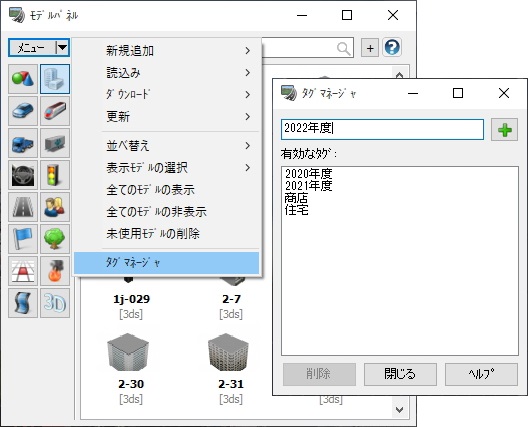
Task: Select the 商店 tag in the list
Action: point(296,198)
